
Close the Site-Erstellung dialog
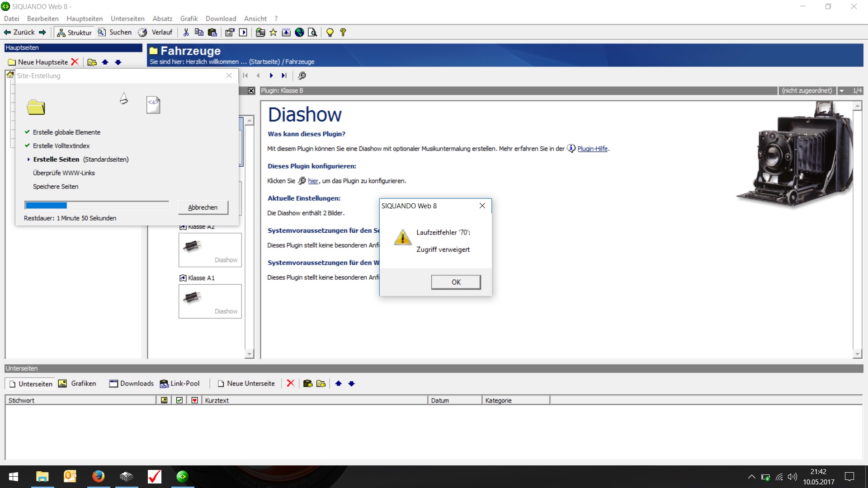pyautogui.click(x=229, y=75)
